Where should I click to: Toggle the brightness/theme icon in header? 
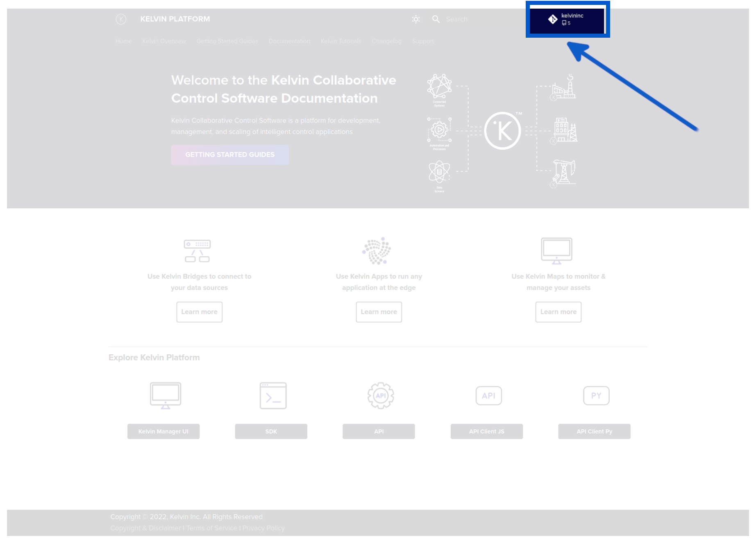pos(415,19)
